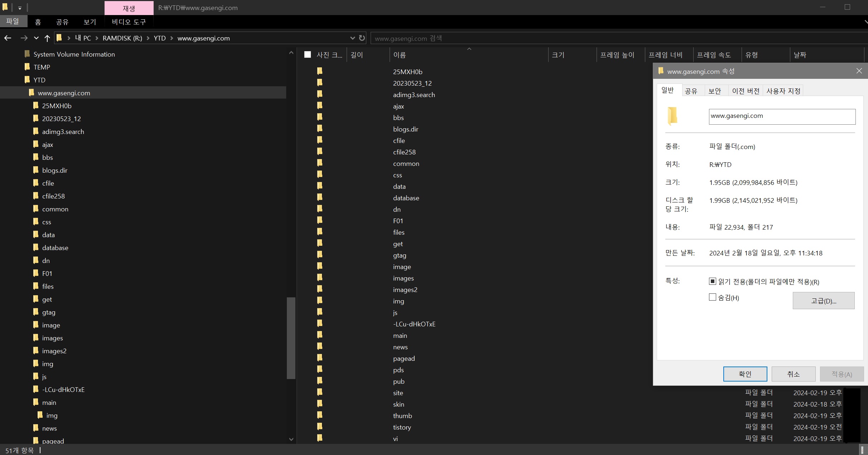Screen dimensions: 868x455
Task: Click large folder icon in properties dialog
Action: [672, 116]
